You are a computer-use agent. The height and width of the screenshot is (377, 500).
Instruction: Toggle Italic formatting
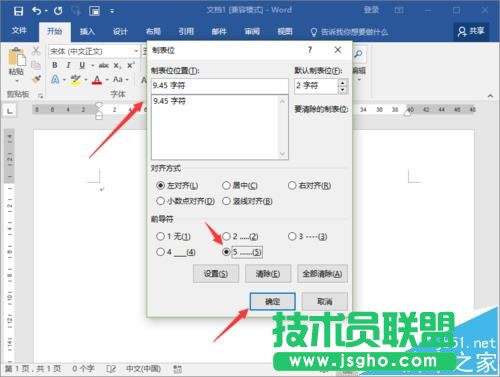(68, 65)
